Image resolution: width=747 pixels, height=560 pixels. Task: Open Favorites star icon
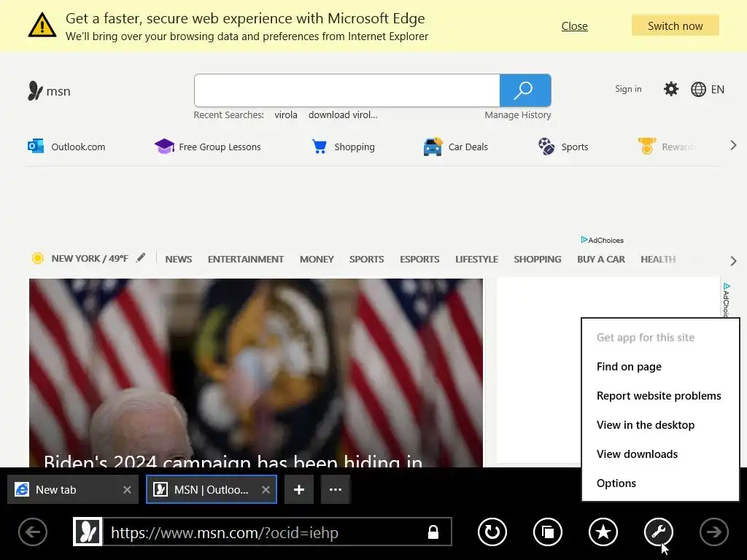[603, 532]
